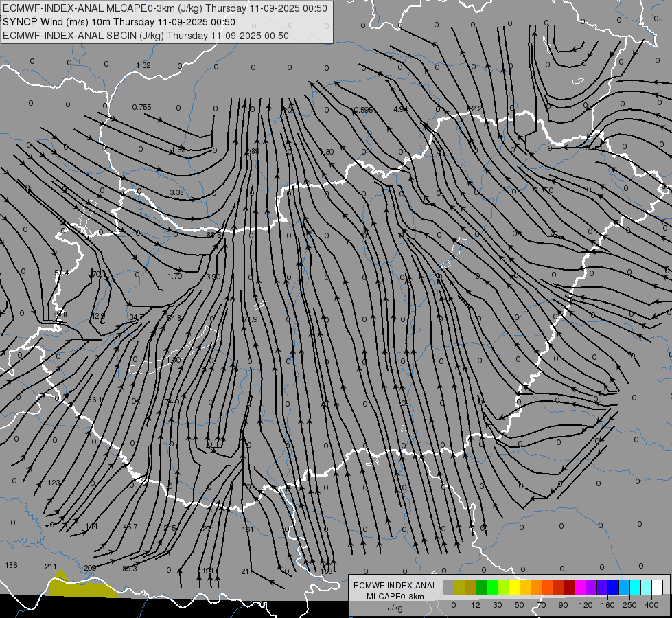672x618 pixels.
Task: Click the dark red legend swatch
Action: point(569,587)
